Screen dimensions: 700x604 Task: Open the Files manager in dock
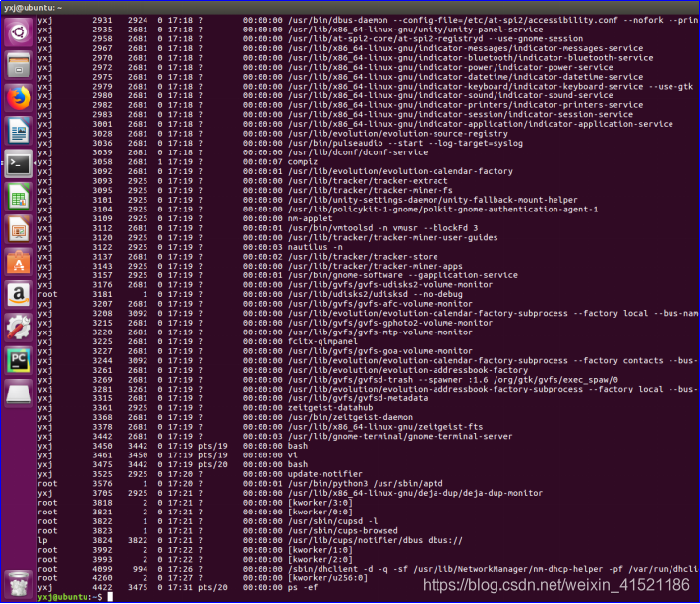point(19,65)
